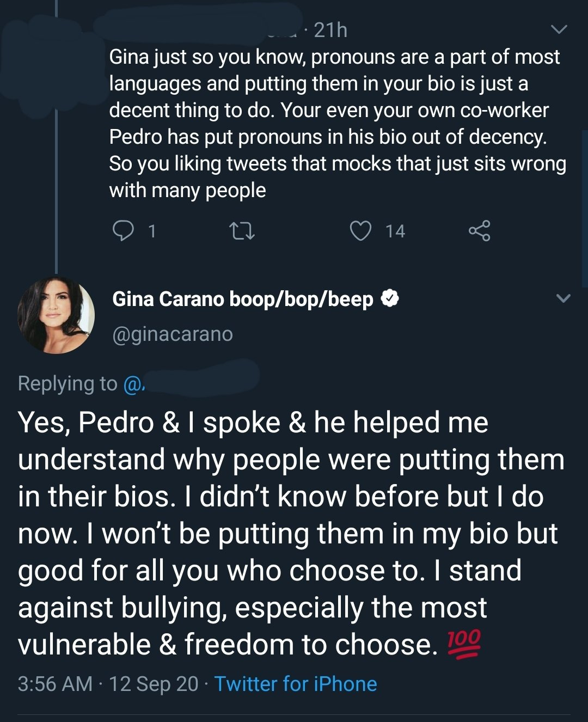
Task: Open the top tweet starting 'Gina just so you know'
Action: [x=336, y=124]
